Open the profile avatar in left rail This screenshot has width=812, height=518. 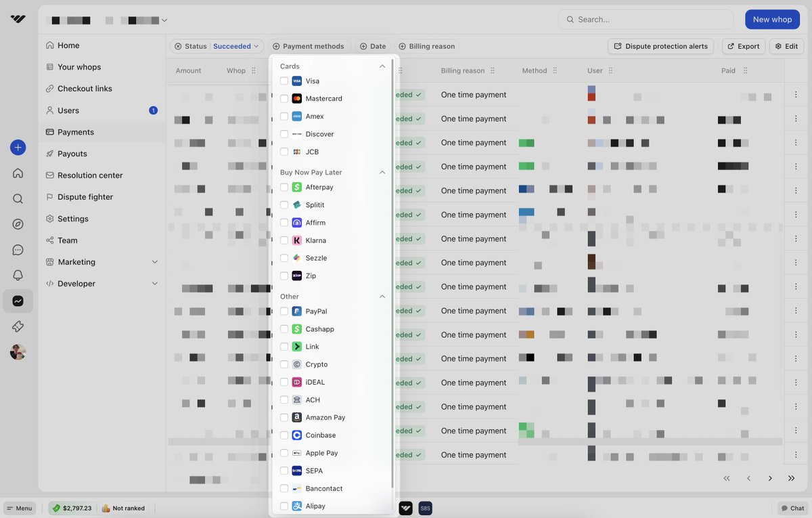18,352
